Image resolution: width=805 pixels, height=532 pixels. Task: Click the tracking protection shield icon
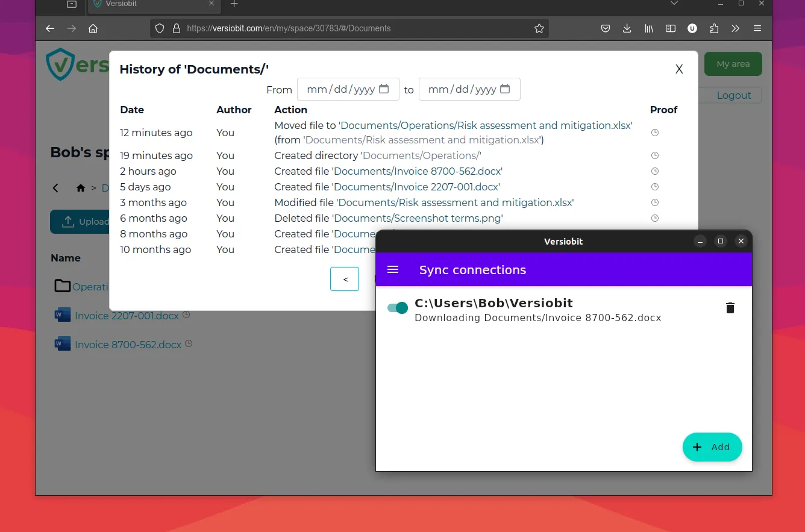pos(158,28)
